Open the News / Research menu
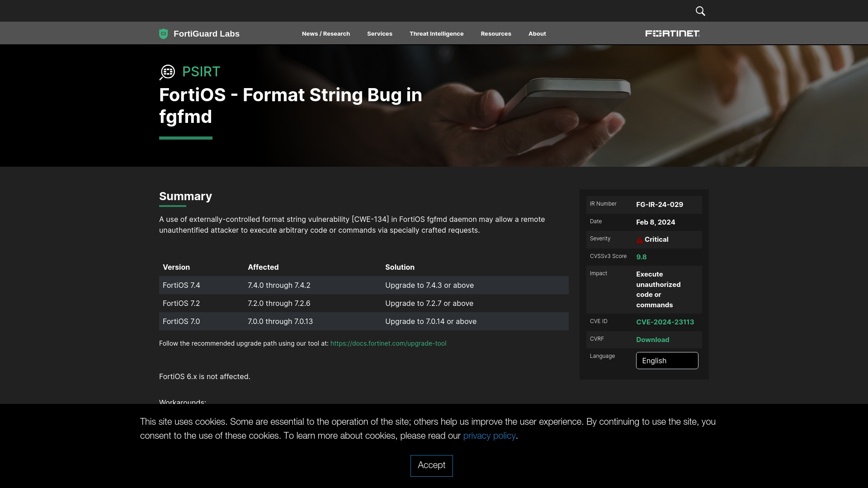The width and height of the screenshot is (868, 488). (326, 34)
